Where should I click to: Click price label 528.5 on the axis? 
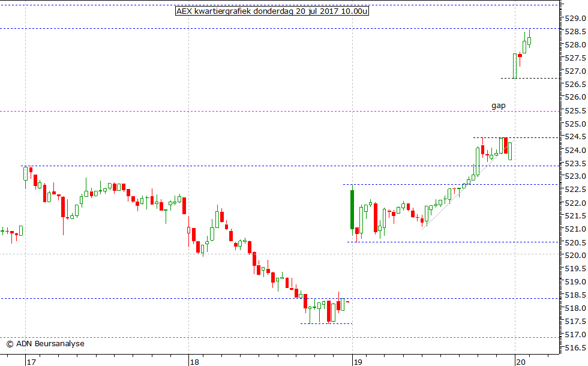(575, 32)
